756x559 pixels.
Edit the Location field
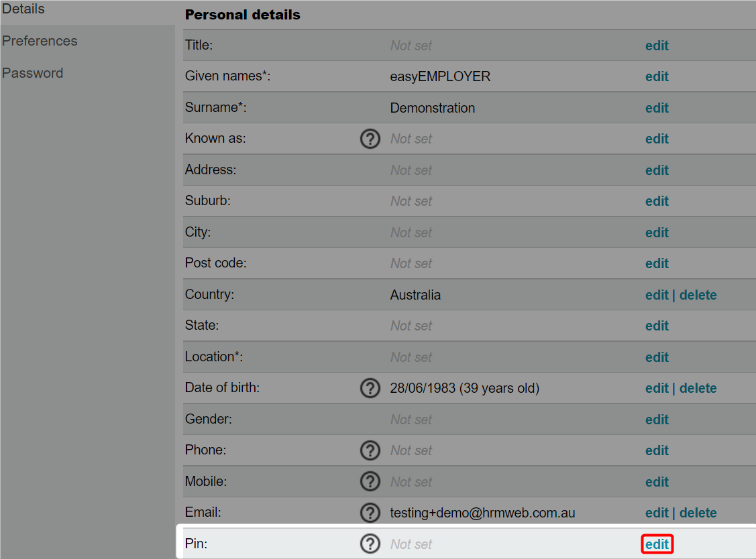pyautogui.click(x=657, y=357)
